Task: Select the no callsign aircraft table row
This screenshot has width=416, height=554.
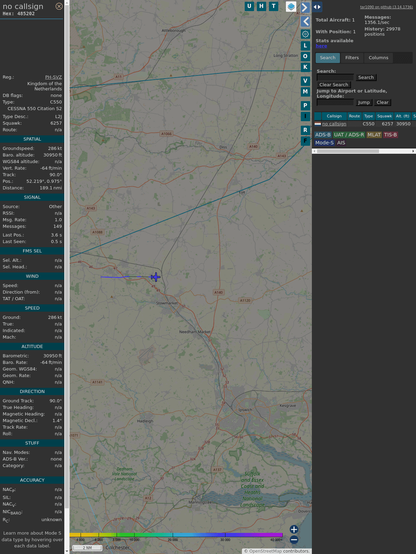Action: 365,124
